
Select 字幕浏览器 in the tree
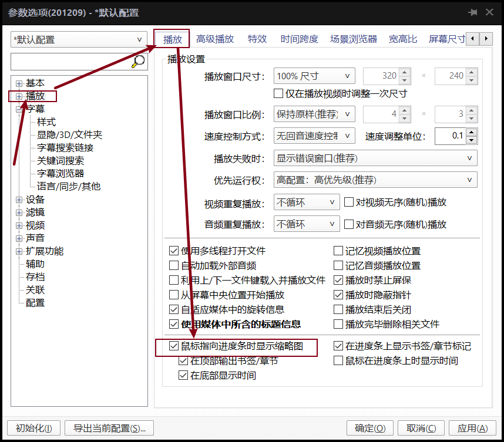pos(61,174)
